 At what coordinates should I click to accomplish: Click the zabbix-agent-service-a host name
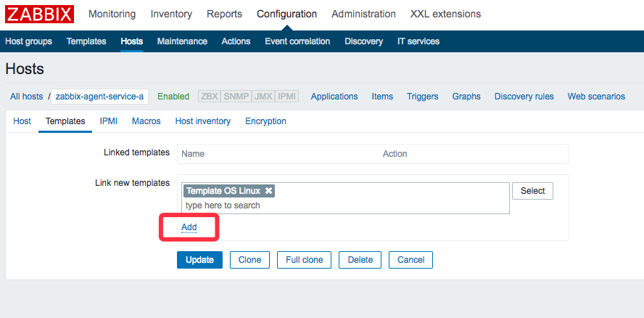pos(99,97)
